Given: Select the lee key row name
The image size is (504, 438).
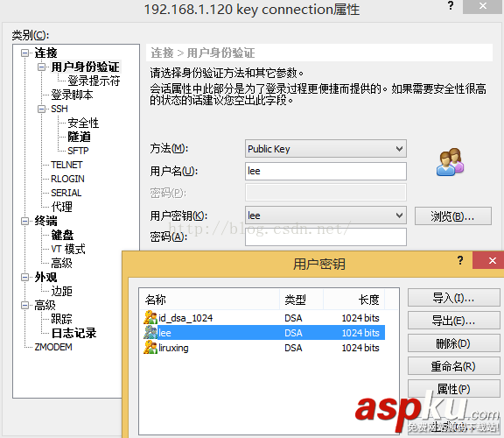Looking at the screenshot, I should [164, 333].
